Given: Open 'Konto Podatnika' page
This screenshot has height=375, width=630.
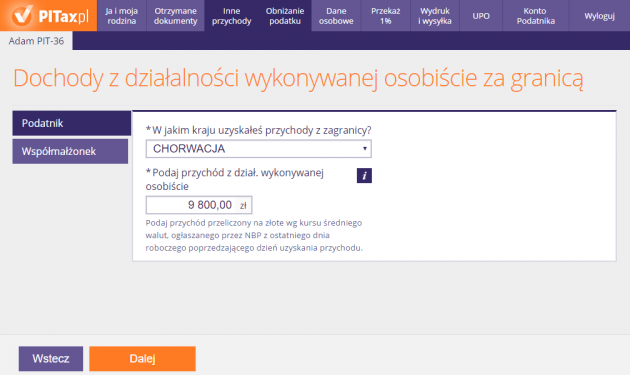Looking at the screenshot, I should (x=536, y=16).
